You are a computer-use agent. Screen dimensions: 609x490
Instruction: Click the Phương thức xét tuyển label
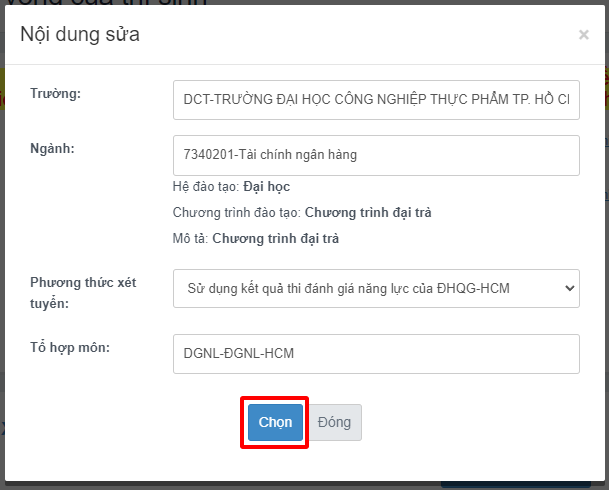pyautogui.click(x=83, y=293)
